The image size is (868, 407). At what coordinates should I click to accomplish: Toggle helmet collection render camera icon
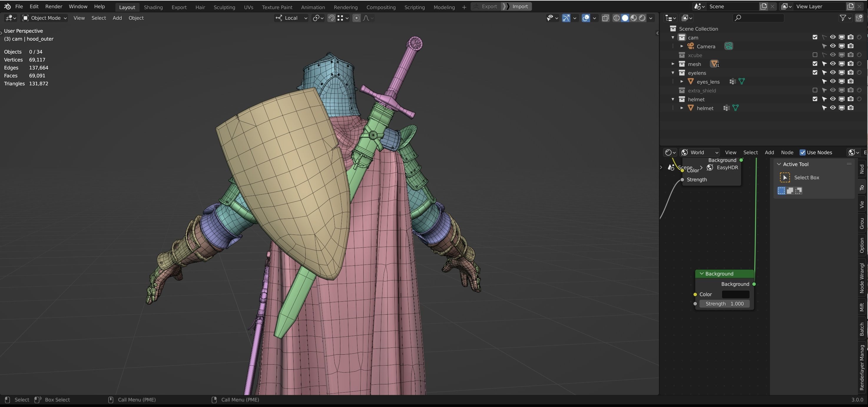[x=850, y=99]
